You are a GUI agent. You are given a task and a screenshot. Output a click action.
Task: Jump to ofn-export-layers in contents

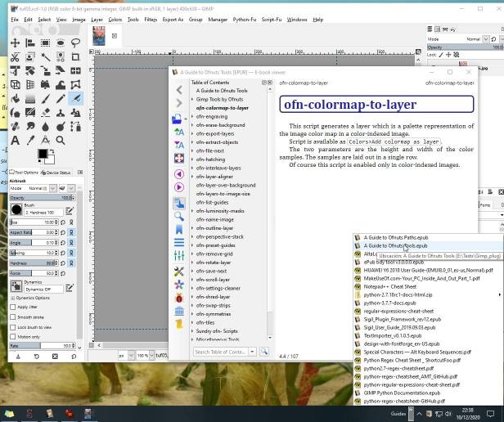[x=214, y=133]
